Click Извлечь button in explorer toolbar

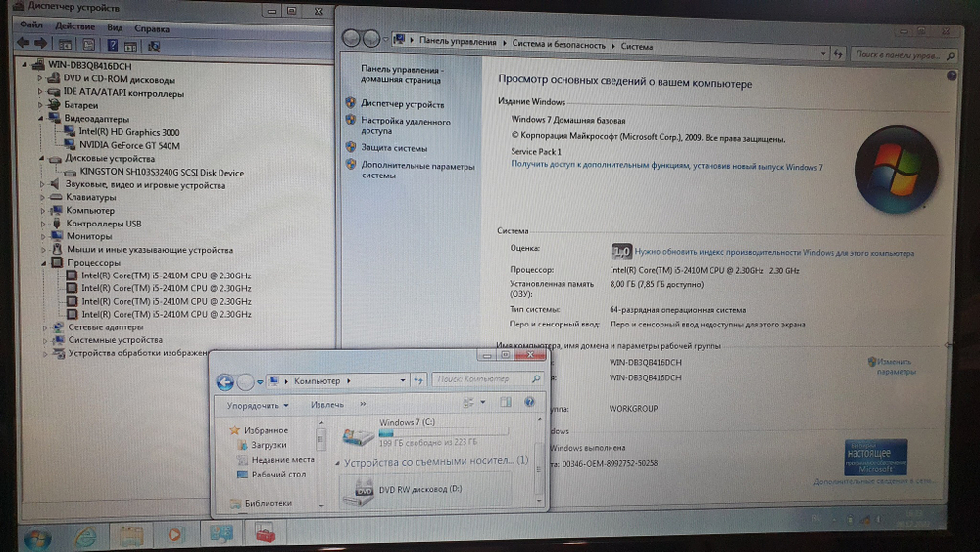327,405
